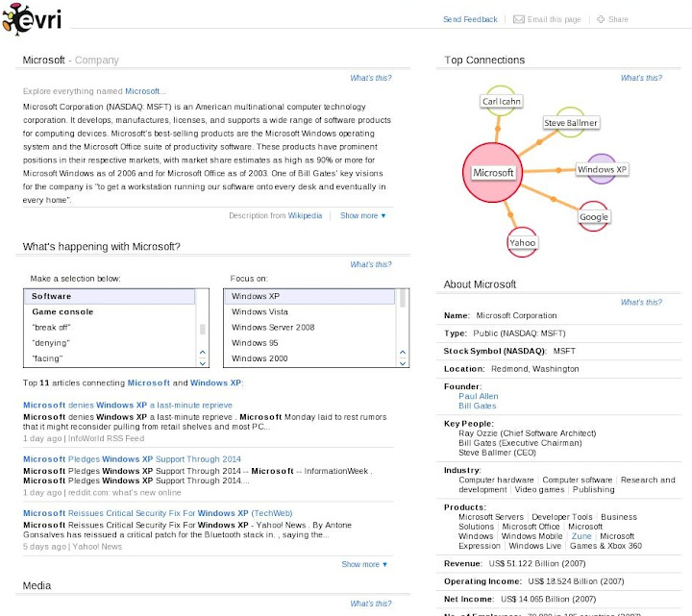Click 'Public (NASDAQ: MSFT)' type value
Screen dimensions: 692x616
coord(519,333)
